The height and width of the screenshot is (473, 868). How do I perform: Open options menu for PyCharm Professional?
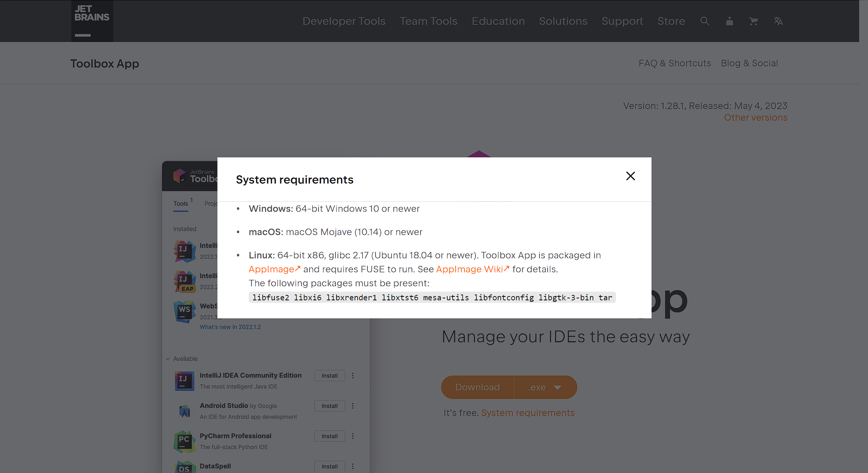[353, 436]
